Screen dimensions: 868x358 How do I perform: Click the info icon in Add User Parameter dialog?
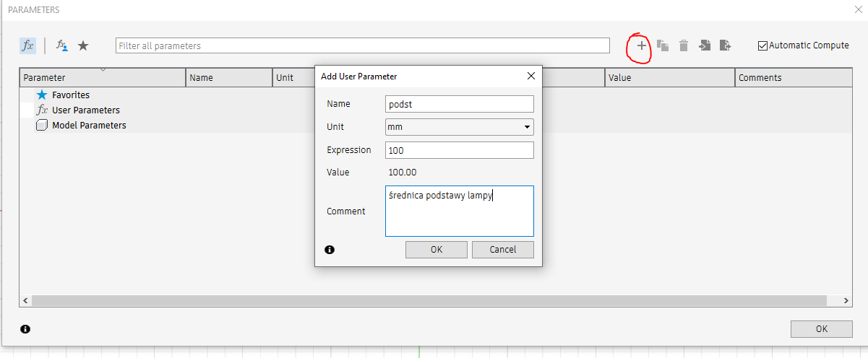tap(330, 250)
